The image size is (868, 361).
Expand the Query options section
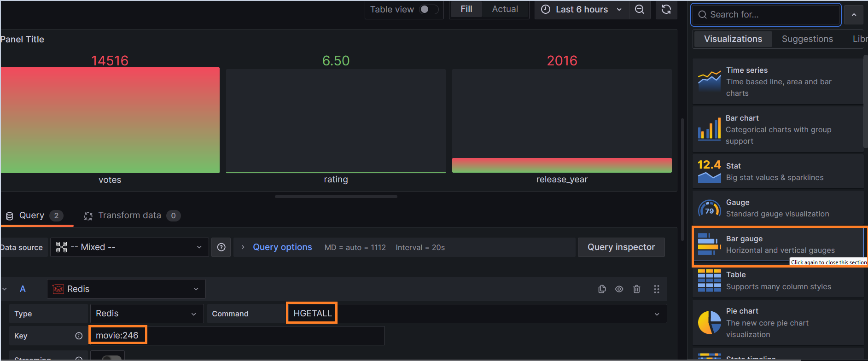(282, 247)
